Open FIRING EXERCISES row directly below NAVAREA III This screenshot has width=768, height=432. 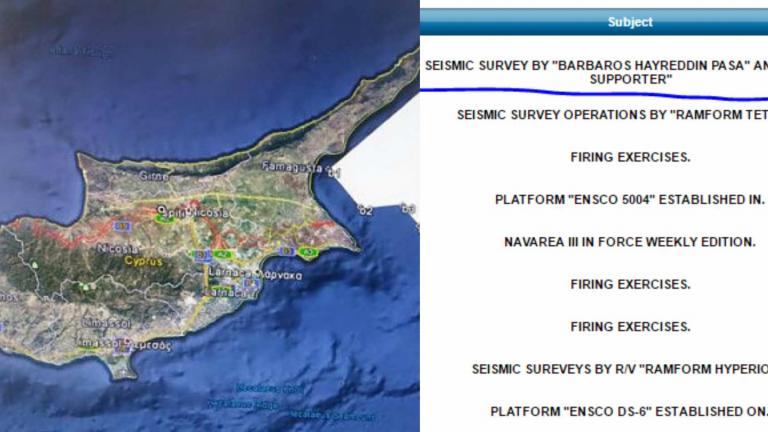pos(630,284)
